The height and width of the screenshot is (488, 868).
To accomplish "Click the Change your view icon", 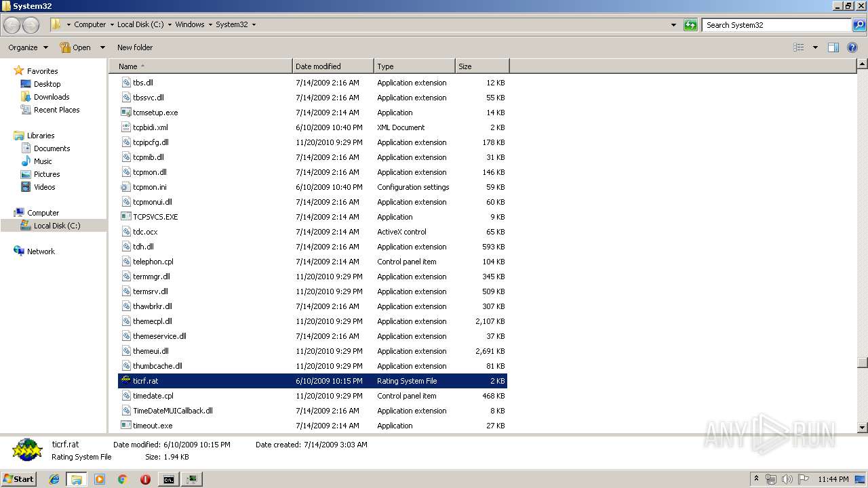I will [x=799, y=47].
